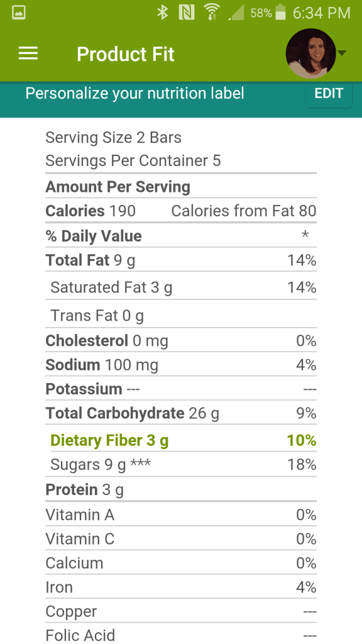Tap the status bar clock showing 6:34 PM
This screenshot has height=644, width=362.
tap(321, 13)
